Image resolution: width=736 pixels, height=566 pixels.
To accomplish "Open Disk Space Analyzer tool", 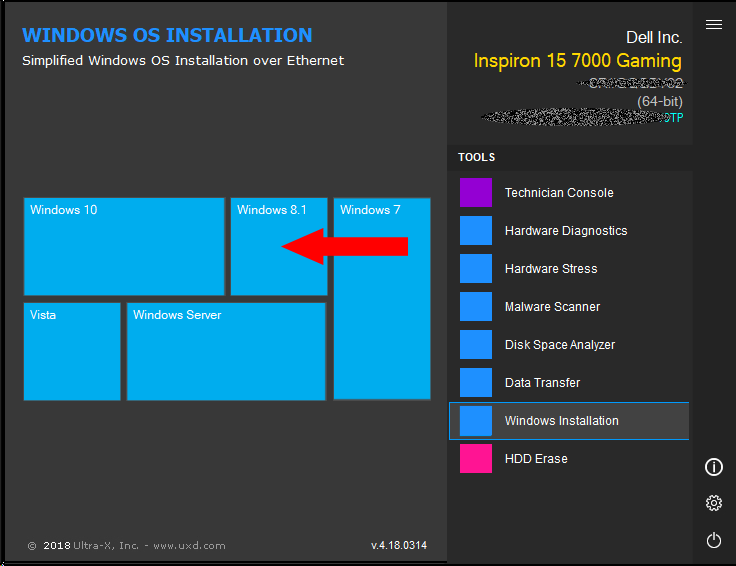I will click(559, 345).
